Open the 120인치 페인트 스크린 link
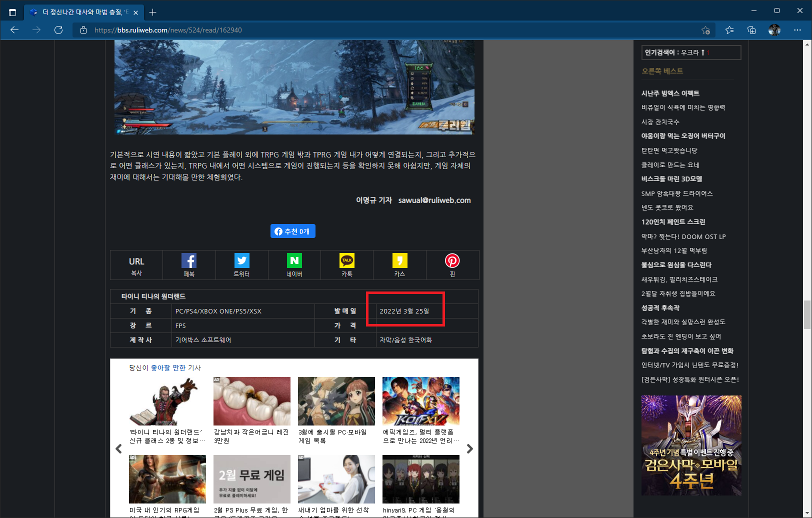Viewport: 812px width, 518px height. point(673,222)
